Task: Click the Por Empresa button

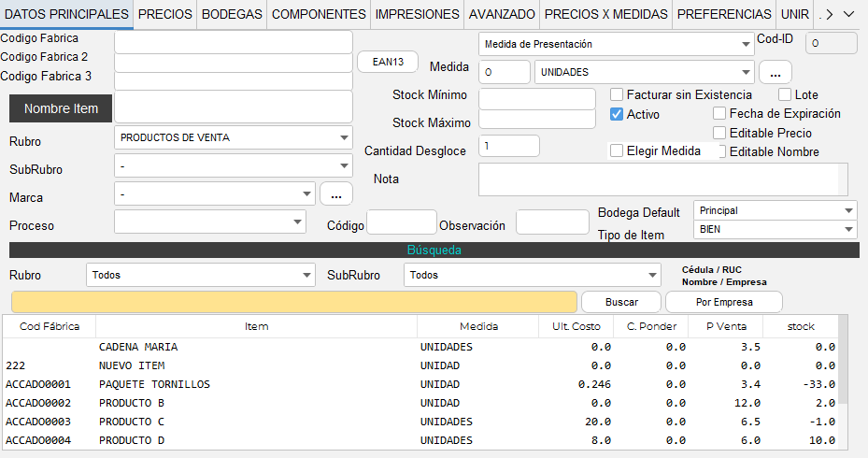Action: click(723, 302)
